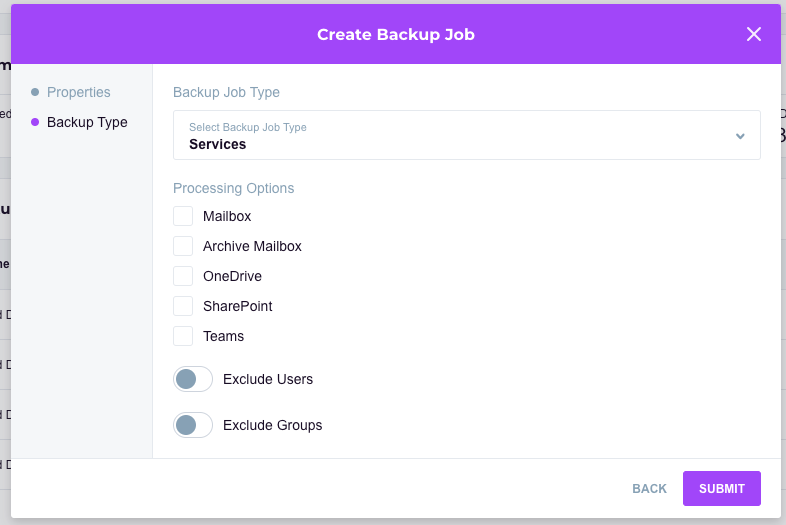This screenshot has height=525, width=786.
Task: Enable the Archive Mailbox checkbox
Action: click(183, 246)
